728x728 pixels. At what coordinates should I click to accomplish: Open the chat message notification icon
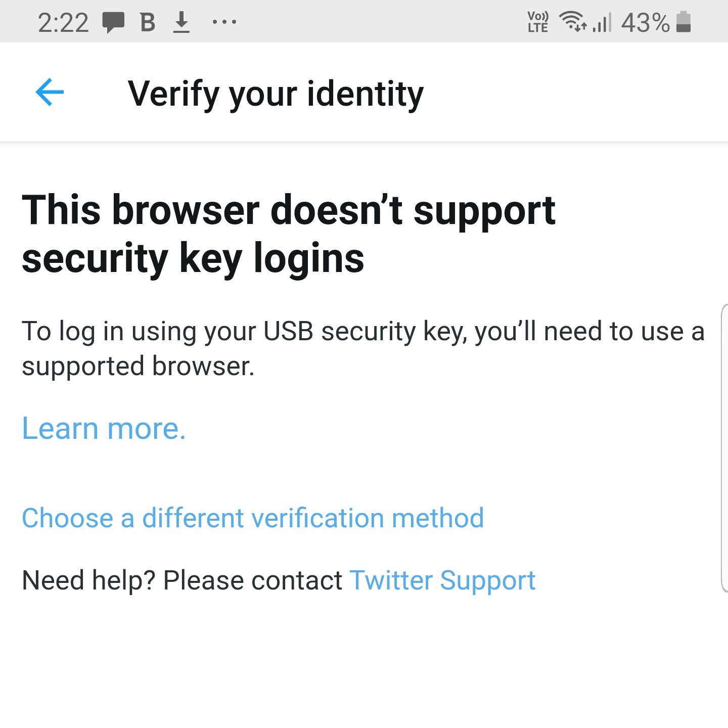point(113,23)
